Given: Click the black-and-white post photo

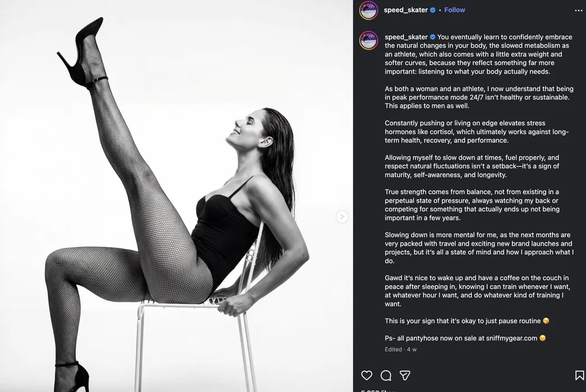Looking at the screenshot, I should pyautogui.click(x=176, y=196).
